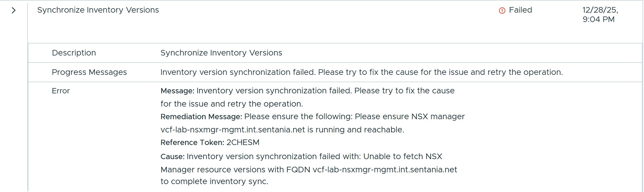Click 'Unable to fetch NSX' in cause text
Image resolution: width=644 pixels, height=192 pixels.
click(x=403, y=156)
